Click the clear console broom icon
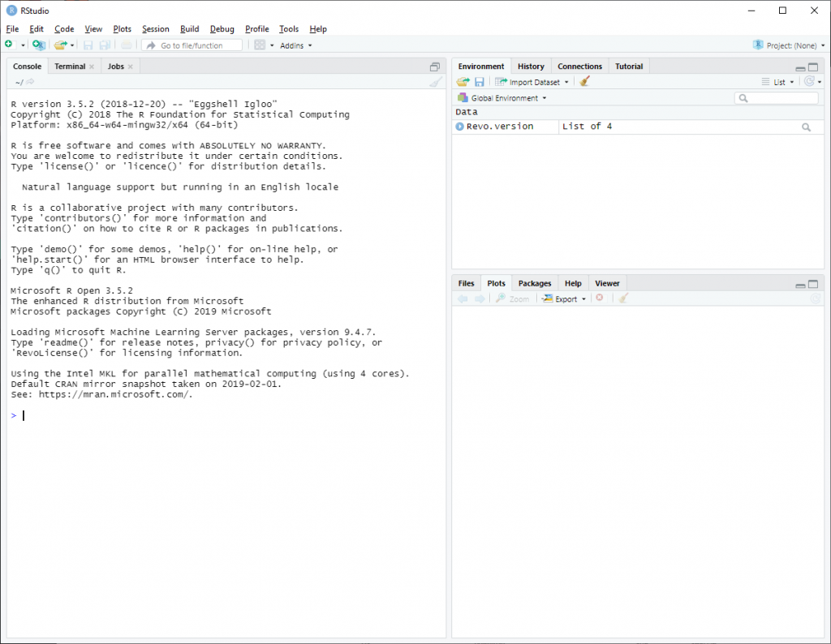The width and height of the screenshot is (831, 644). [435, 81]
